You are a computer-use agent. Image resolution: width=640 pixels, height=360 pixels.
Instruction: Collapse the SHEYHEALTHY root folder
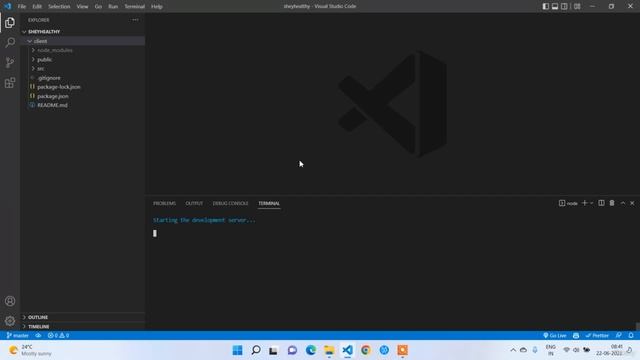pyautogui.click(x=83, y=31)
